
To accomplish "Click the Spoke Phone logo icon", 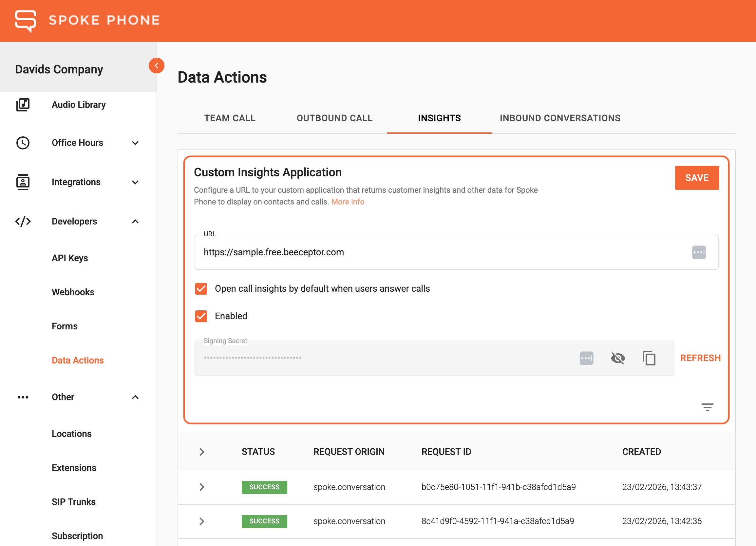I will [25, 21].
